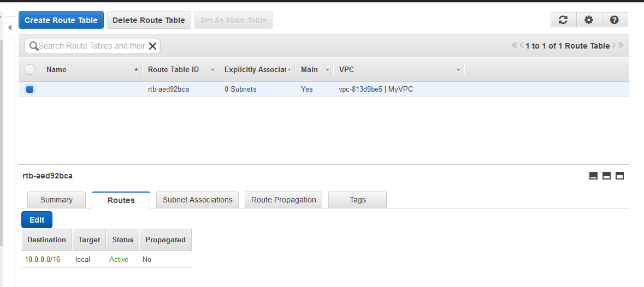Click rtb-aed92bca details pane heading
644x287 pixels.
pyautogui.click(x=48, y=176)
